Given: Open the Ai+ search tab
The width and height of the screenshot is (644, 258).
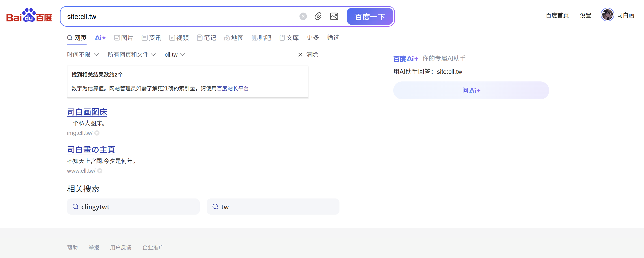Looking at the screenshot, I should tap(100, 38).
